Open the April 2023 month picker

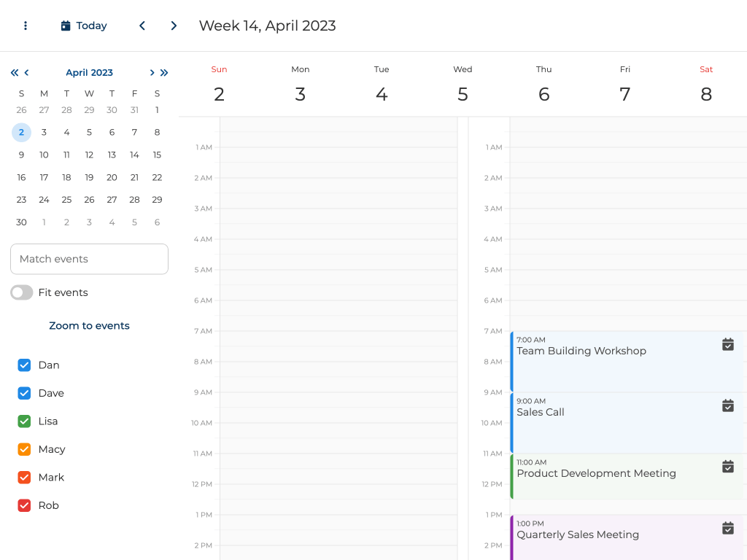point(89,72)
